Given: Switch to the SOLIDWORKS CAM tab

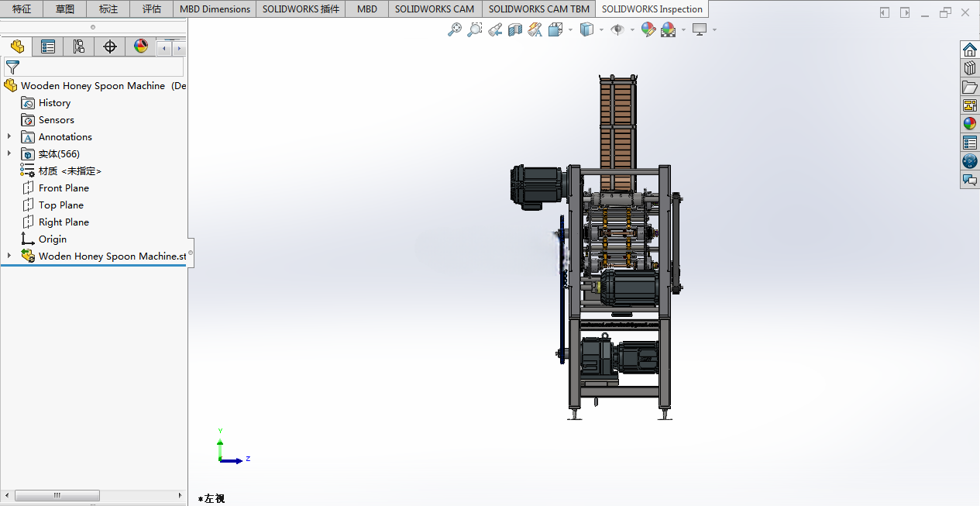Looking at the screenshot, I should [x=435, y=9].
